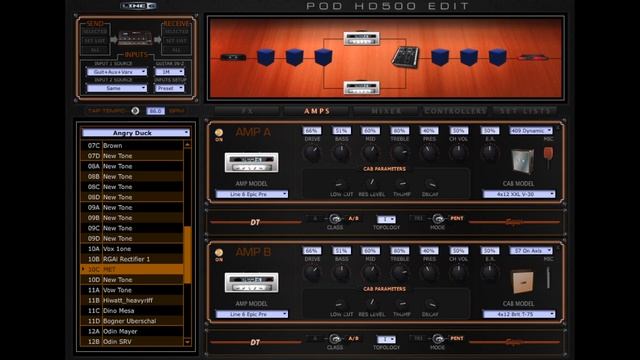Click the first blue FX block after the mixer
640x360 pixels.
pos(440,57)
